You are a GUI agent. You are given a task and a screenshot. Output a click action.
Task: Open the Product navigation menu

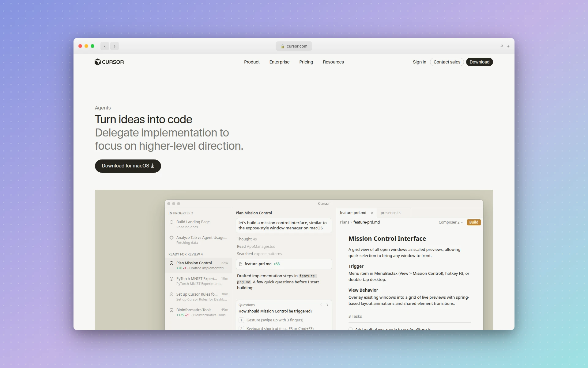click(x=252, y=62)
